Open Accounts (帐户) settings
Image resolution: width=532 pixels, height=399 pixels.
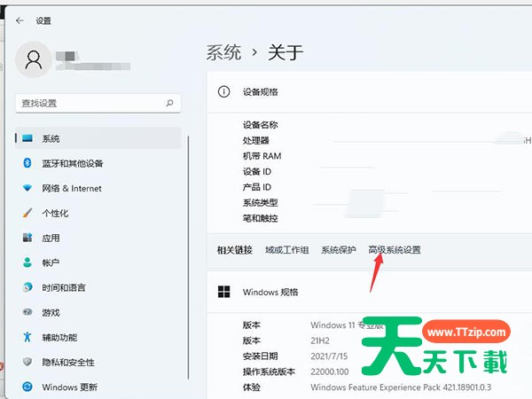tap(51, 262)
